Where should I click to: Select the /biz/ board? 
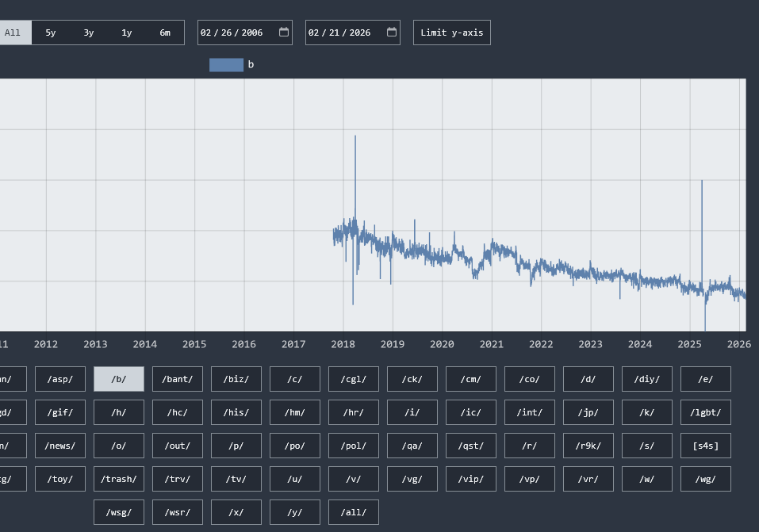tap(236, 379)
